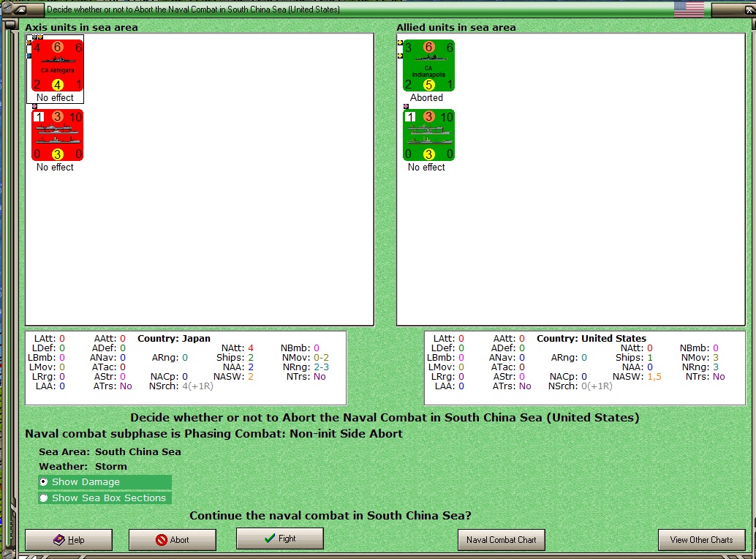This screenshot has height=559, width=756.
Task: Click the United States flag icon
Action: (689, 10)
